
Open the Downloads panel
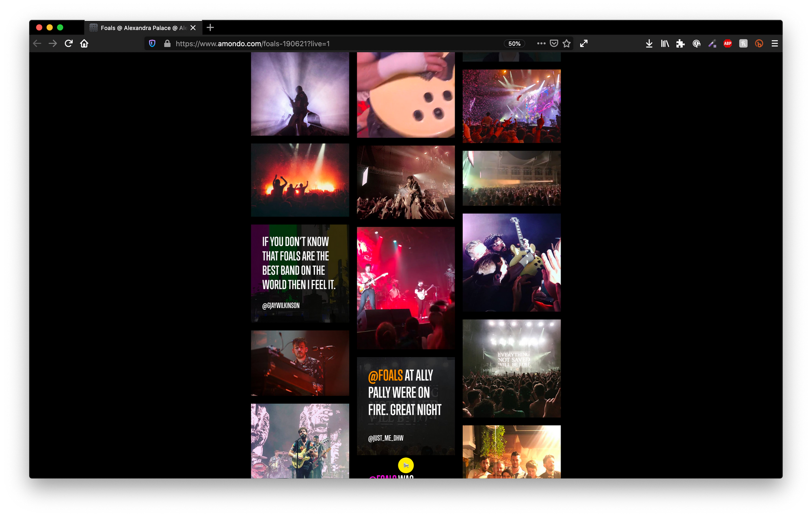[649, 43]
